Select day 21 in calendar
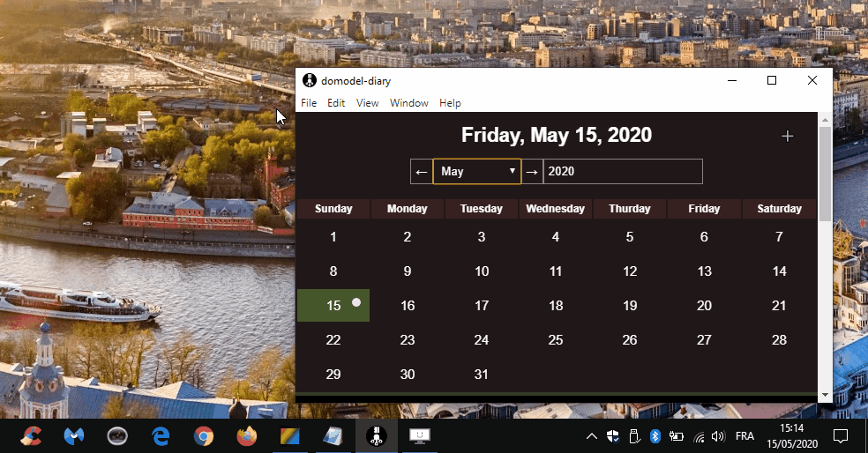The width and height of the screenshot is (868, 453). click(779, 305)
